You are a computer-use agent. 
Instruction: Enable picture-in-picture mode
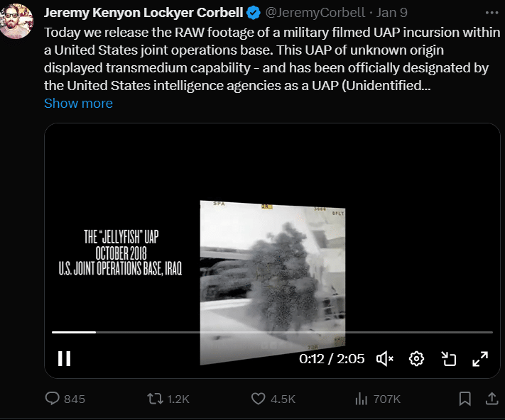point(449,359)
